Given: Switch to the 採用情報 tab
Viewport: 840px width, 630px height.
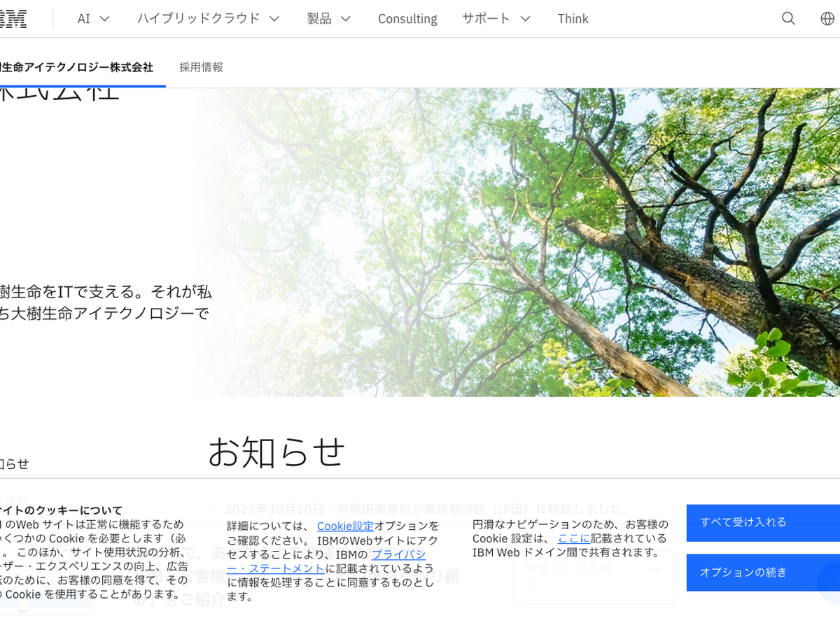Looking at the screenshot, I should pyautogui.click(x=201, y=67).
